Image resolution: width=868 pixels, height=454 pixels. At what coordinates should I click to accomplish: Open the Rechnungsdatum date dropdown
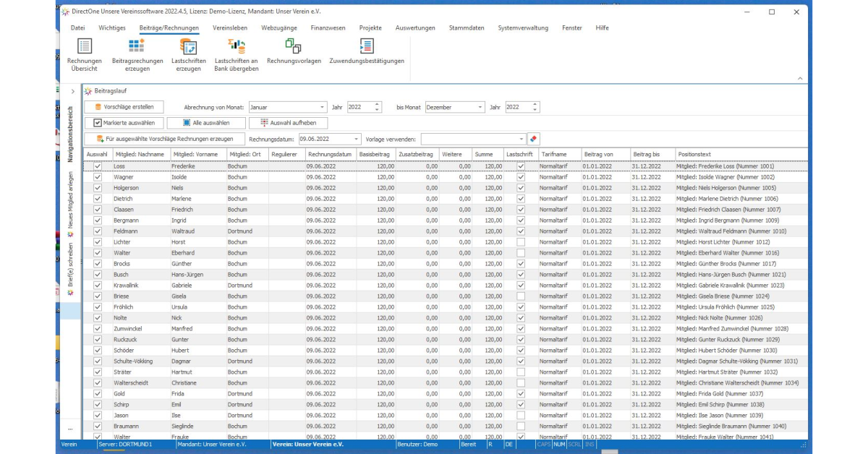[x=356, y=139]
